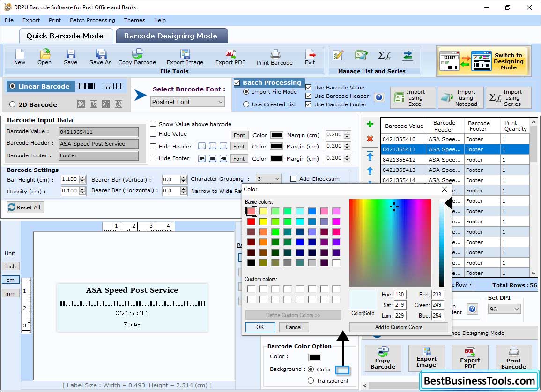
Task: Uncheck Use Barcode Value
Action: click(x=309, y=87)
